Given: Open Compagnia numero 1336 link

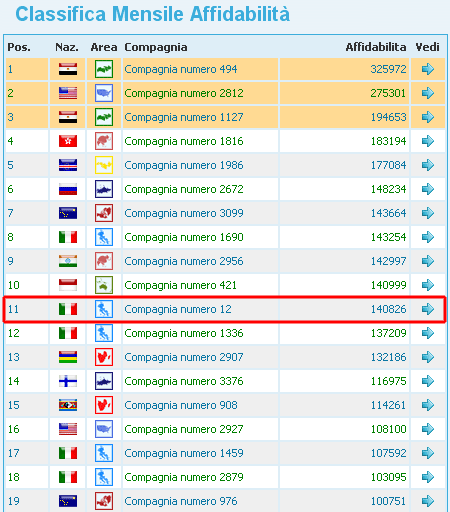Looking at the screenshot, I should (184, 333).
